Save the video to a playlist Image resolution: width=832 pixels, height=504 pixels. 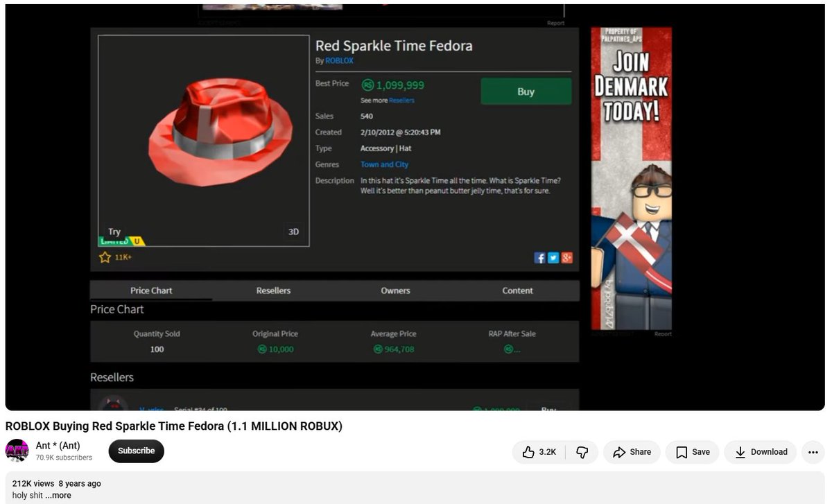693,452
